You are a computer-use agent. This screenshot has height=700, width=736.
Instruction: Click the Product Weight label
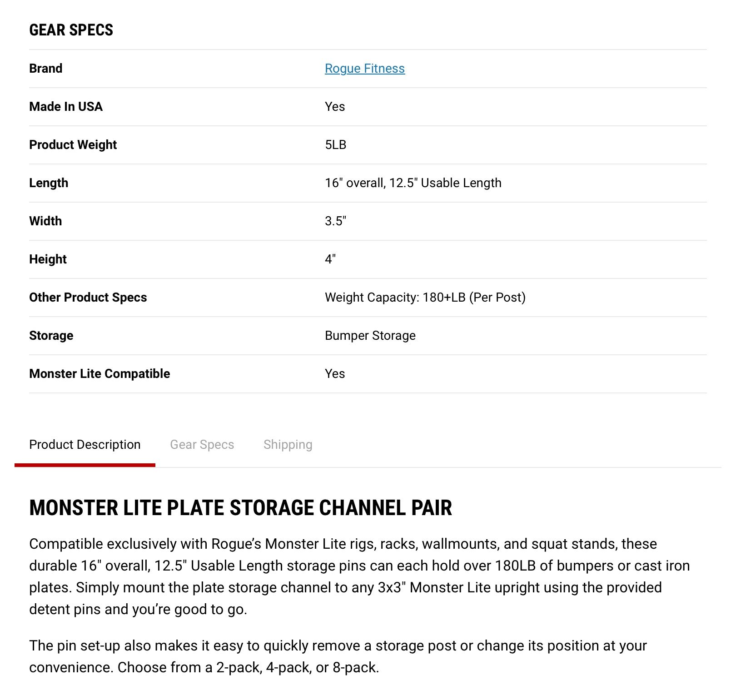pos(73,145)
